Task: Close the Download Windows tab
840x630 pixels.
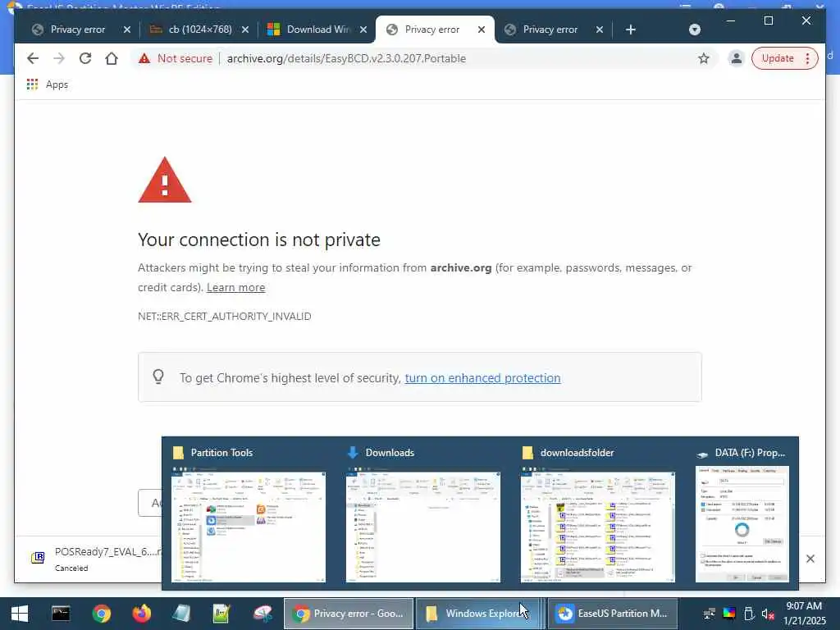Action: tap(363, 30)
